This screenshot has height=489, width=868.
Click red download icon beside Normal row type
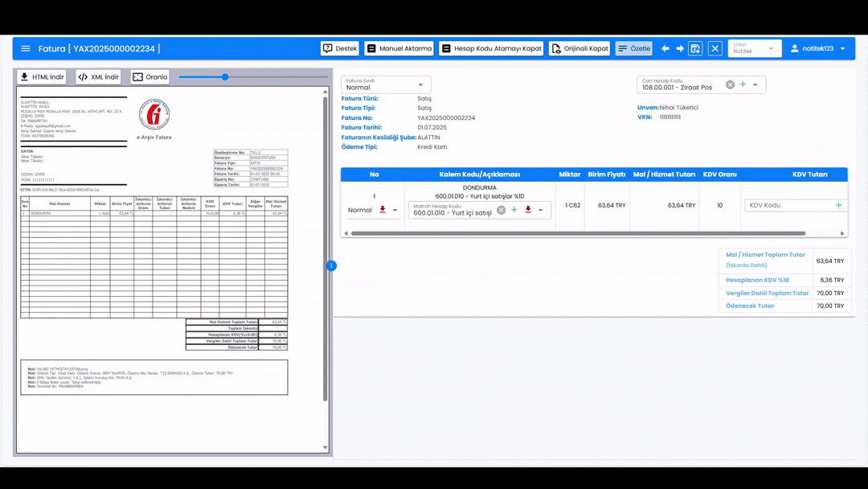pos(383,210)
